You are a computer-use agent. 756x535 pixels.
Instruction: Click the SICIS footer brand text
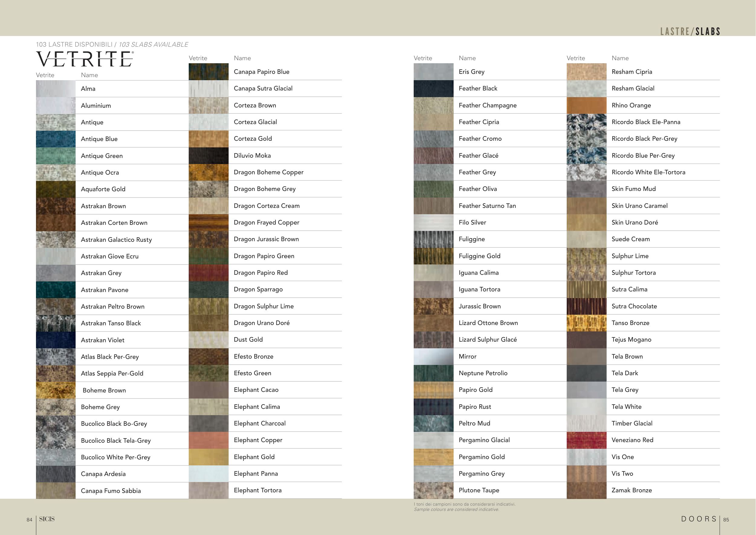point(47,519)
